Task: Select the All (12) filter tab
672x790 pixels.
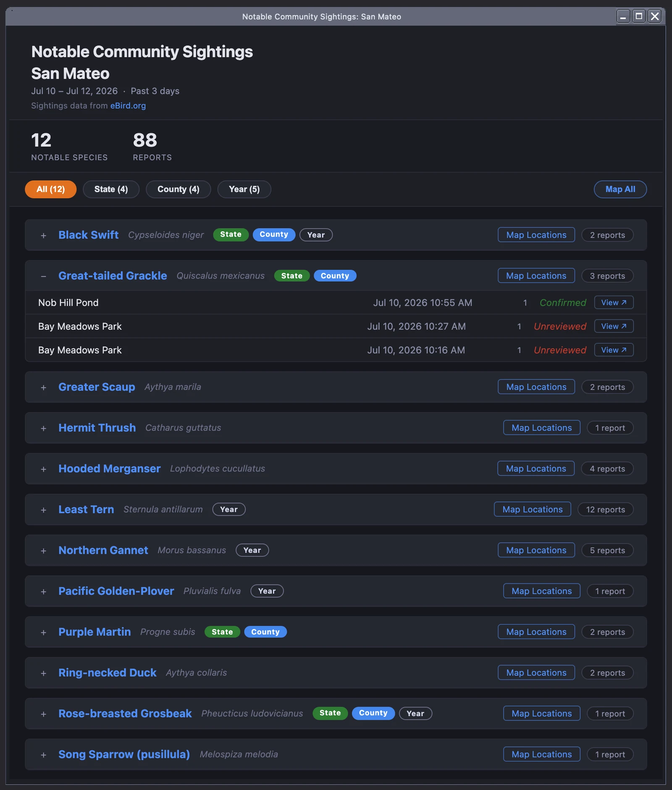Action: (x=51, y=189)
